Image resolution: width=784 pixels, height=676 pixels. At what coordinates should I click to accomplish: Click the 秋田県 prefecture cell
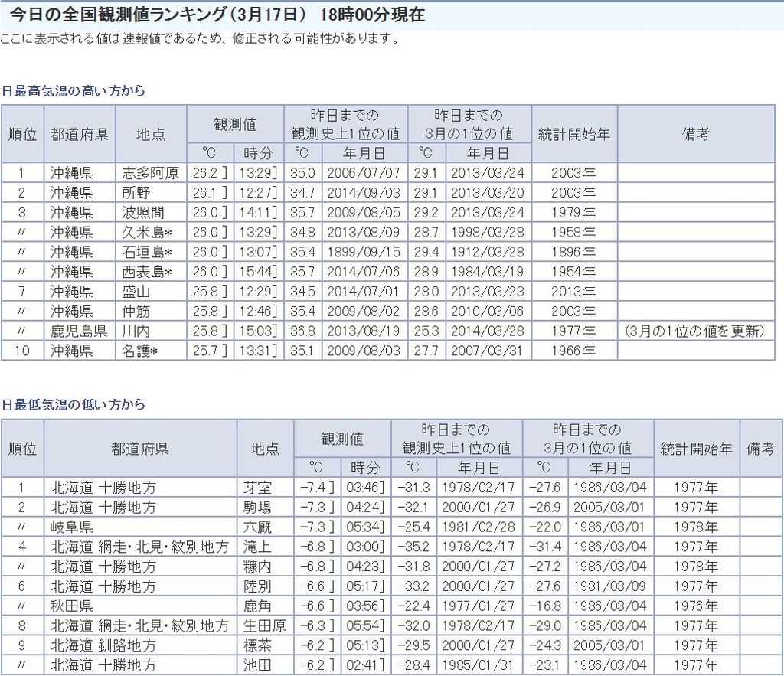71,606
